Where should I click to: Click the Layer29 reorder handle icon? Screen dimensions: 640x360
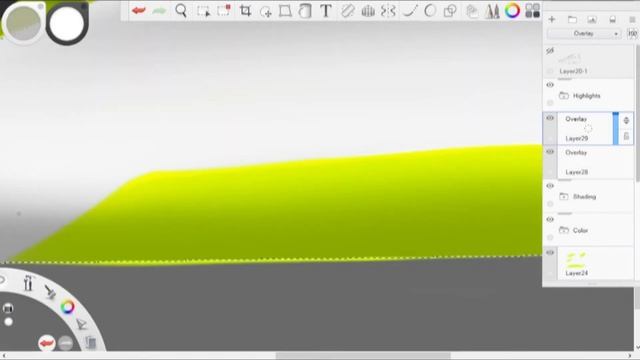[626, 120]
